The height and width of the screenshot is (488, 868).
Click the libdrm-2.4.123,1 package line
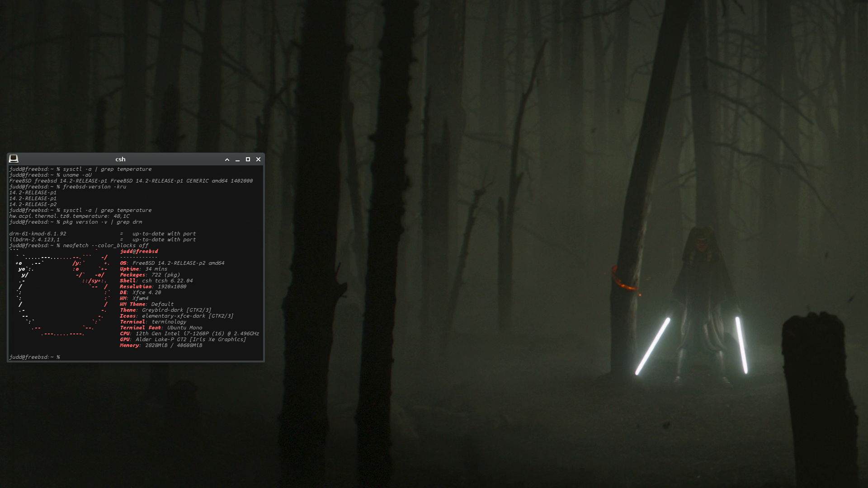click(34, 239)
